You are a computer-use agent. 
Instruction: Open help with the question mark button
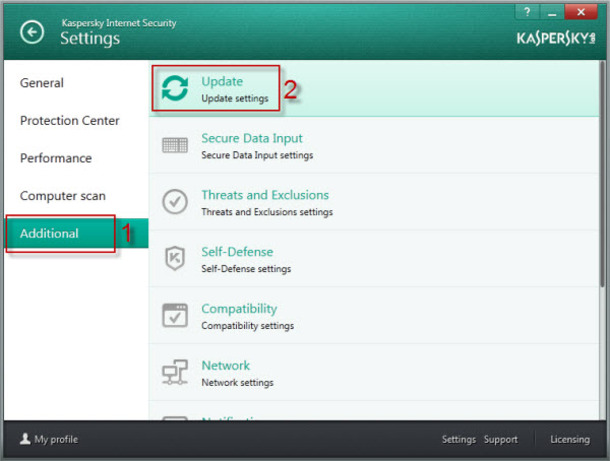pyautogui.click(x=527, y=12)
